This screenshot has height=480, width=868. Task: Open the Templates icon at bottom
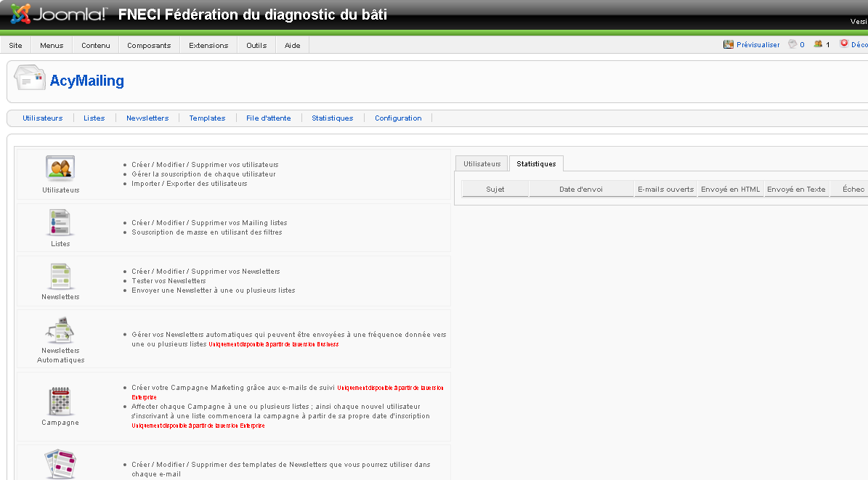coord(60,465)
